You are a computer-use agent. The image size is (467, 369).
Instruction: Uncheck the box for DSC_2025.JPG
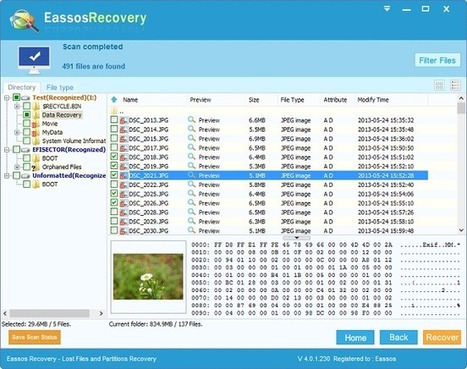(x=114, y=193)
